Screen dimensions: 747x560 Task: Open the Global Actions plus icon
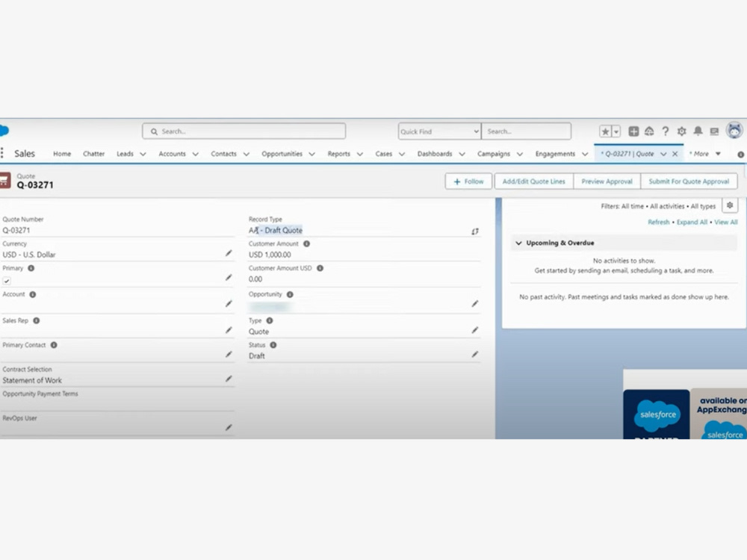(633, 131)
